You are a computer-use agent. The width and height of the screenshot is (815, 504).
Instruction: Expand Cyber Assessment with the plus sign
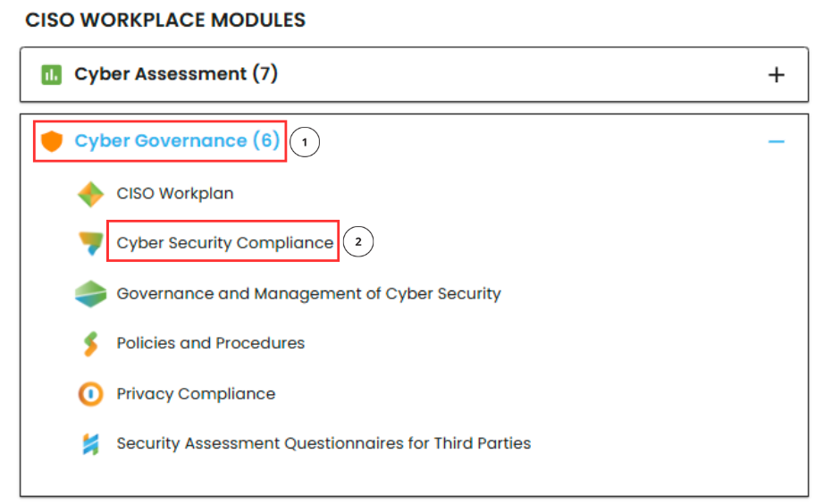[777, 75]
